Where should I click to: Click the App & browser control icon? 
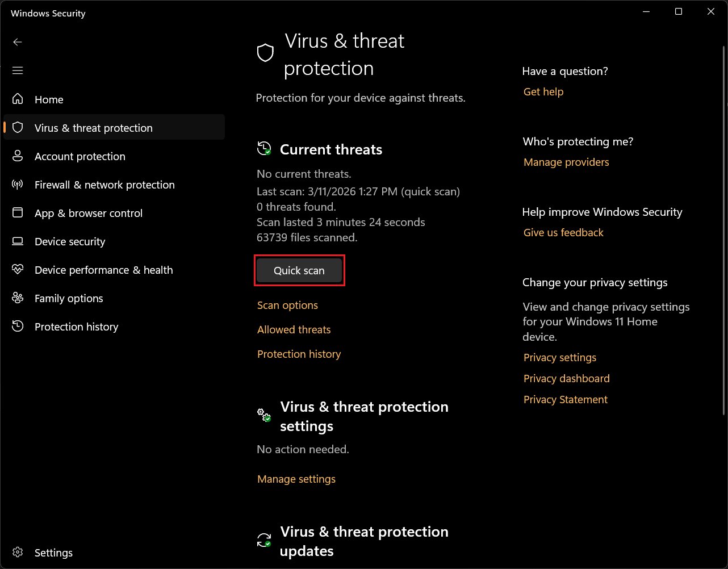pyautogui.click(x=18, y=213)
